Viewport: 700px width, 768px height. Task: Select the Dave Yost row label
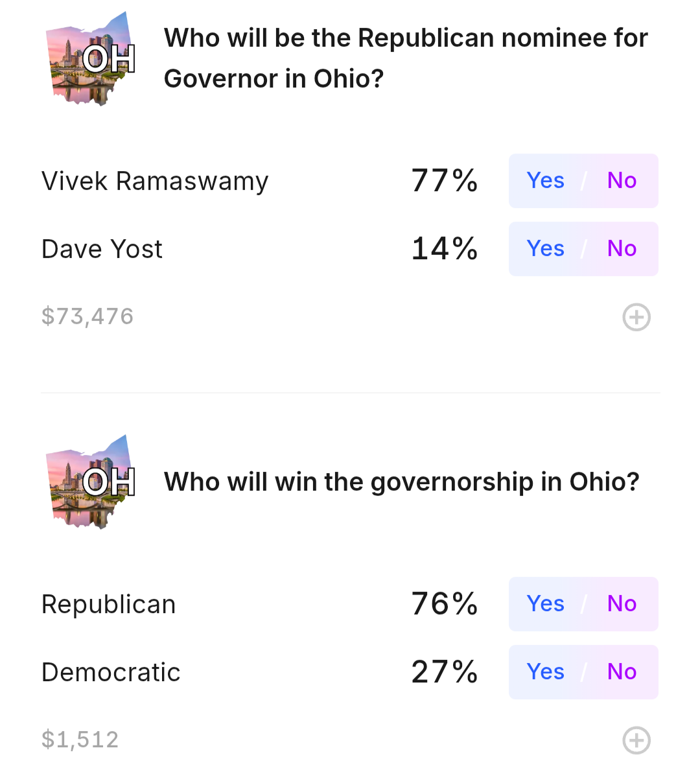click(x=102, y=249)
